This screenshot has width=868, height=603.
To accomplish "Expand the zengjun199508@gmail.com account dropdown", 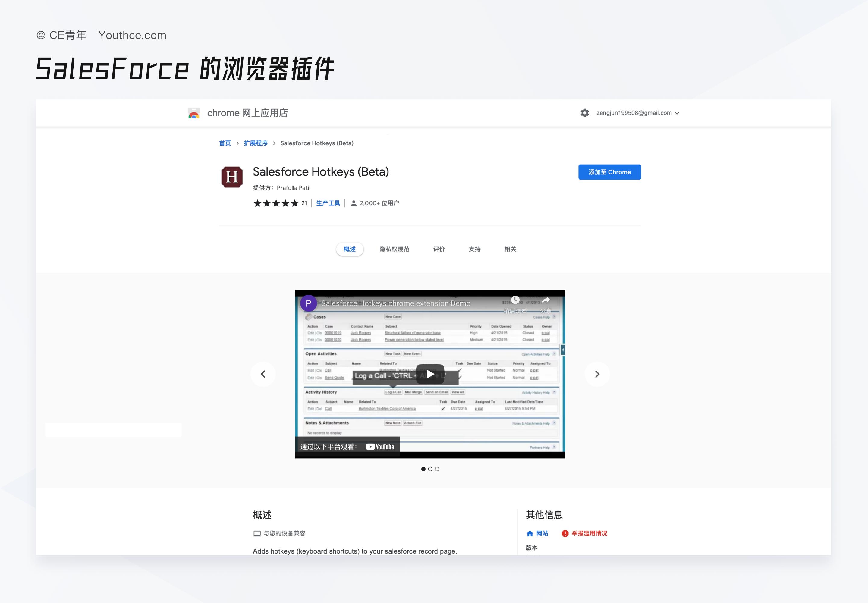I will 638,113.
